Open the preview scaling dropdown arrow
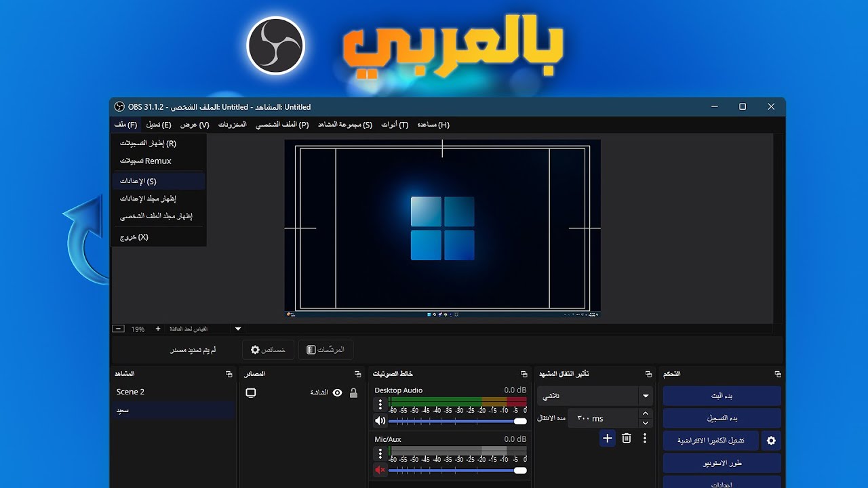 click(238, 329)
